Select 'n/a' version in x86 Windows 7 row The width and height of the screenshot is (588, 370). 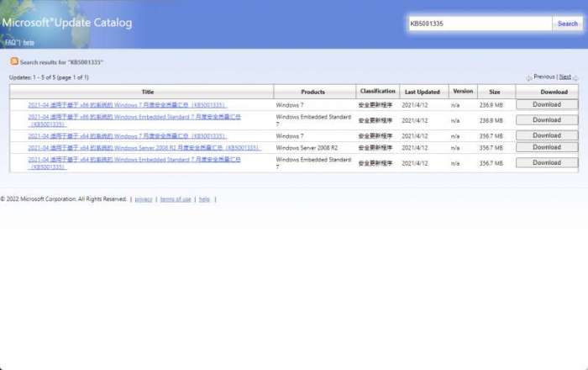[x=455, y=105]
